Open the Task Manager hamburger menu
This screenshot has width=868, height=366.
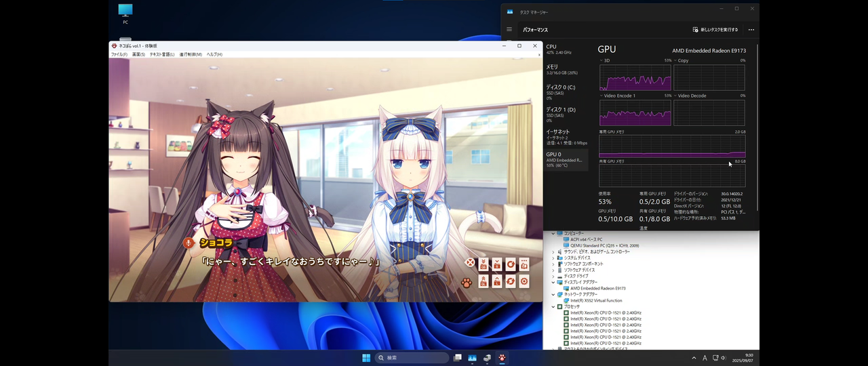(x=509, y=30)
